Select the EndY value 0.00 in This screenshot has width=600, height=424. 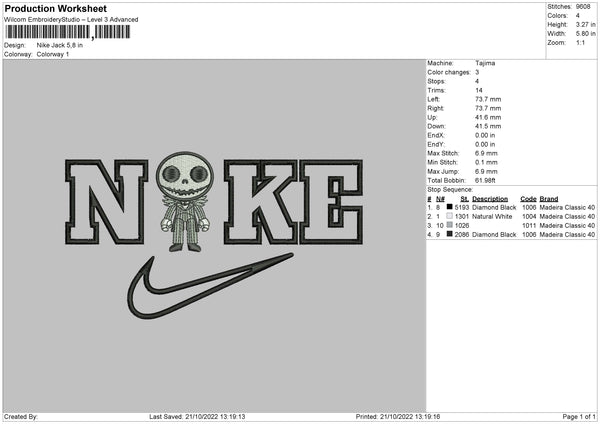(x=485, y=144)
